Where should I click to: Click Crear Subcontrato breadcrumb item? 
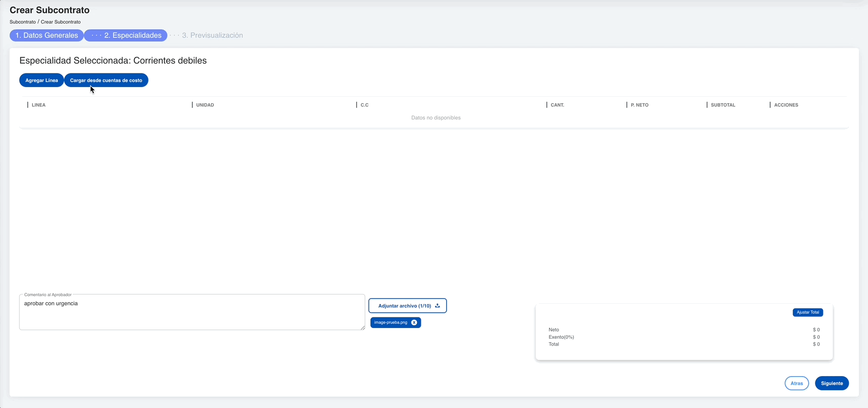[61, 22]
